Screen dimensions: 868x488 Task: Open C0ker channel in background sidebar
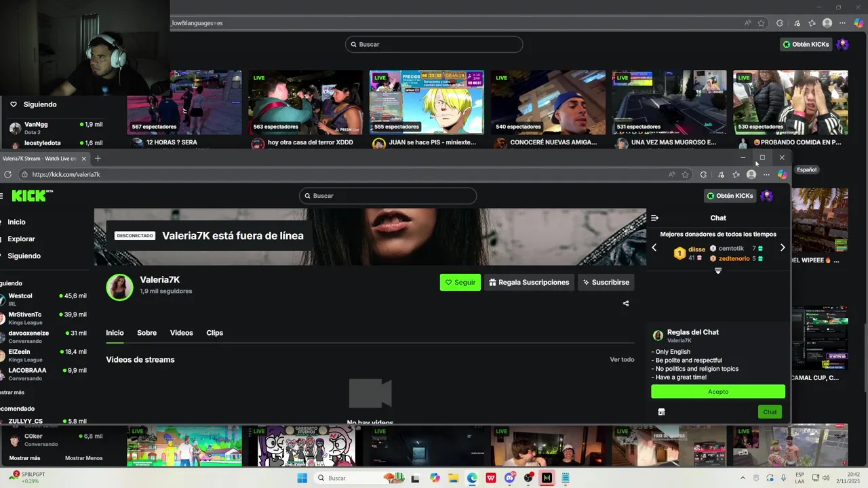pyautogui.click(x=54, y=440)
